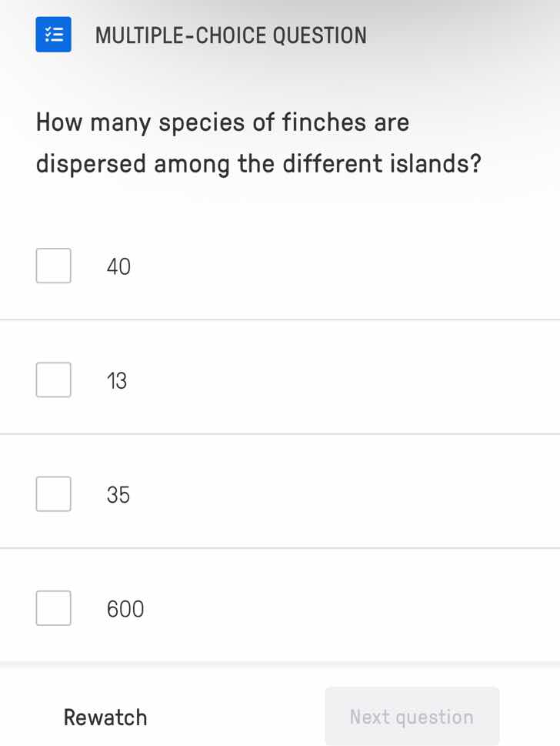Click Rewatch to replay the video
Viewport: 560px width, 746px height.
[105, 717]
